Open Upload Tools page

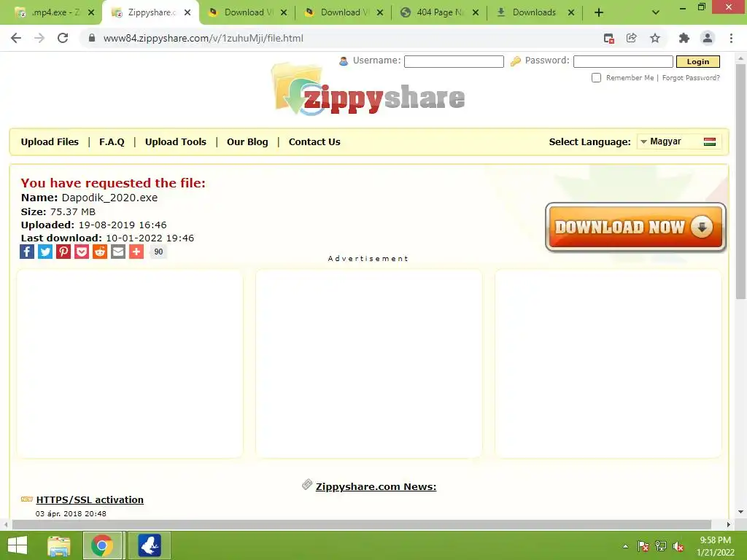pos(176,142)
